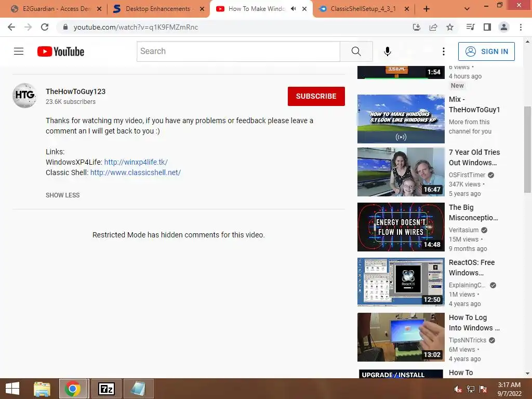Open 7-Zip from the taskbar
The width and height of the screenshot is (532, 399).
click(107, 389)
